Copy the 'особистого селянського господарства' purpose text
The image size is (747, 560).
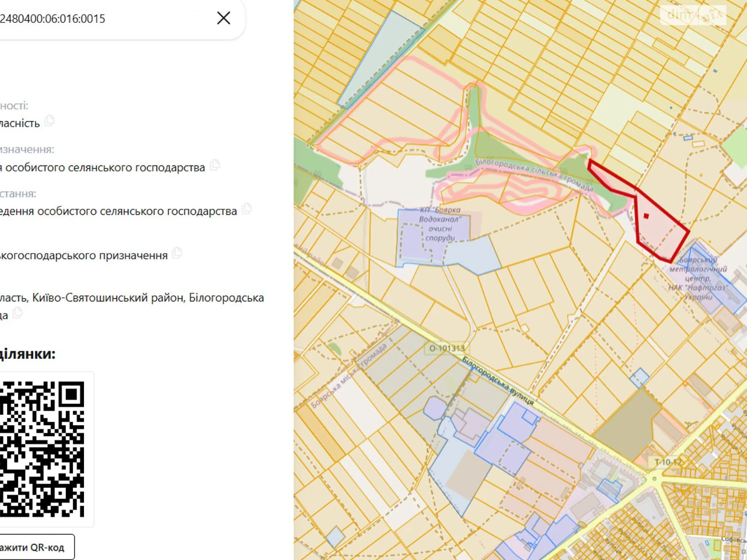[215, 165]
